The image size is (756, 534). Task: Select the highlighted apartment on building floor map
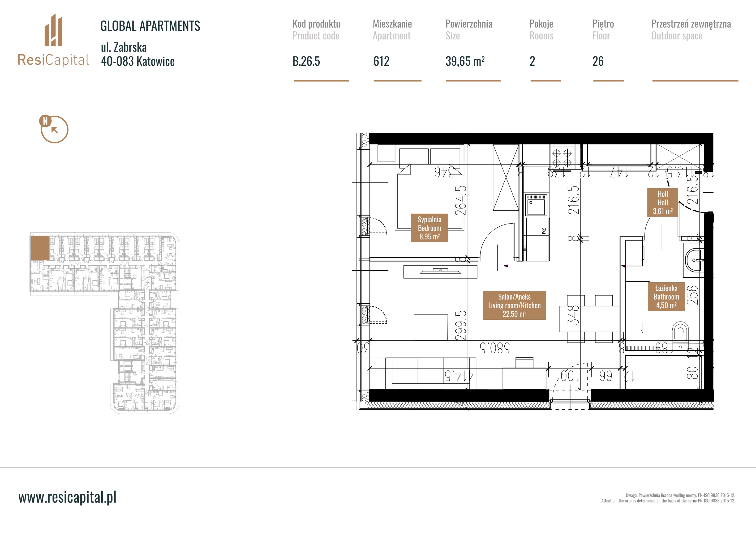pyautogui.click(x=39, y=248)
